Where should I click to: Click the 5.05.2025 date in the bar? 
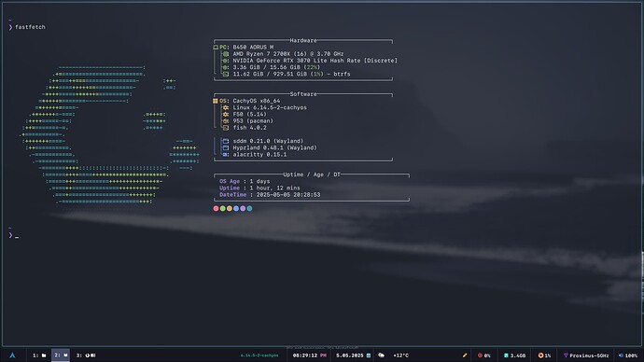coord(350,355)
